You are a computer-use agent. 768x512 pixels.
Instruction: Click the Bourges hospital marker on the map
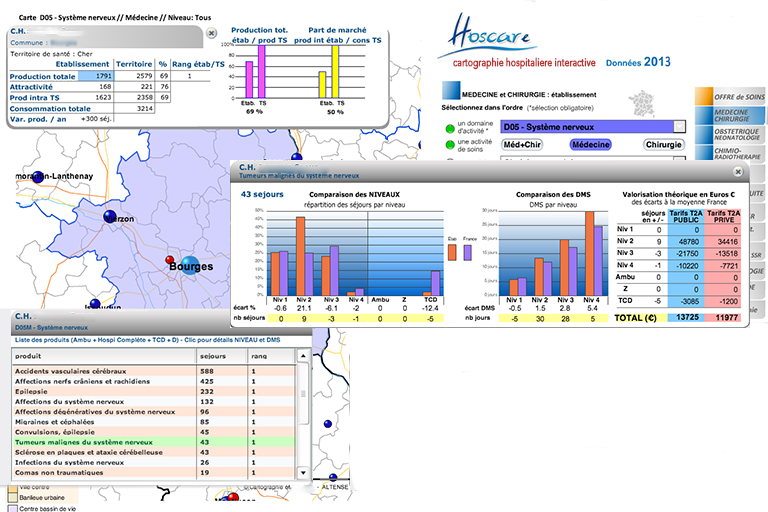pos(190,265)
